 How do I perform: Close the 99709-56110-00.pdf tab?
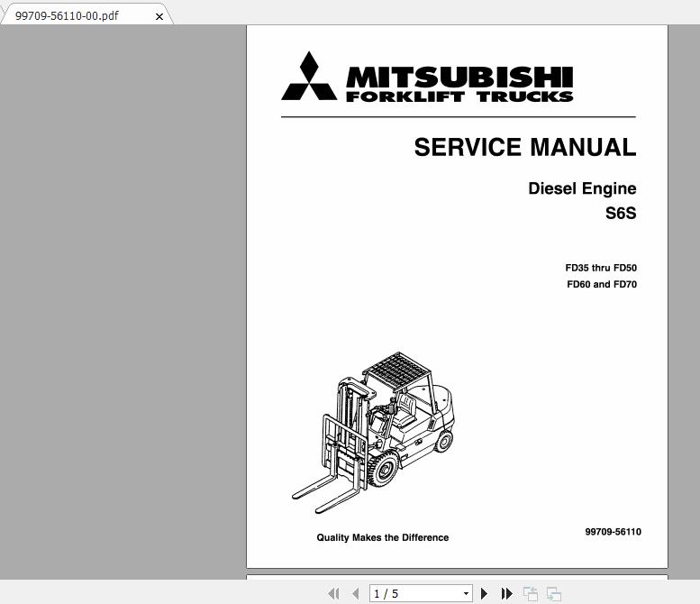click(159, 16)
